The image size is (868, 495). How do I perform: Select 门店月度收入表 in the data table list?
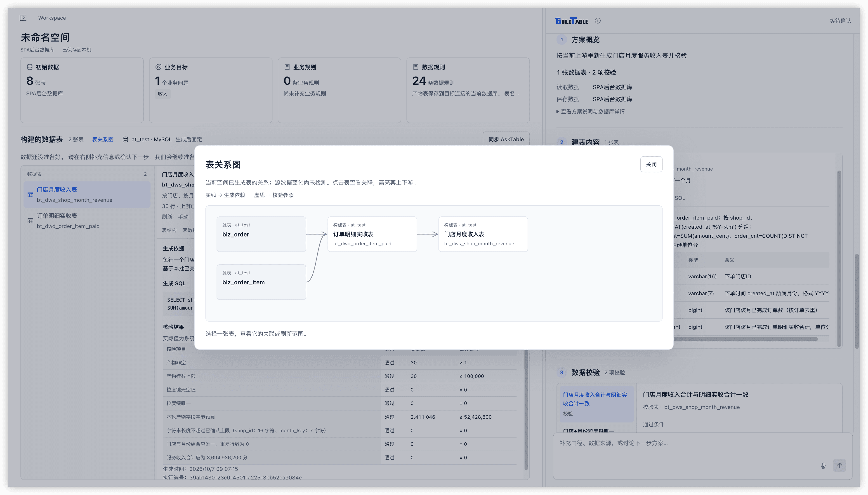pos(87,195)
